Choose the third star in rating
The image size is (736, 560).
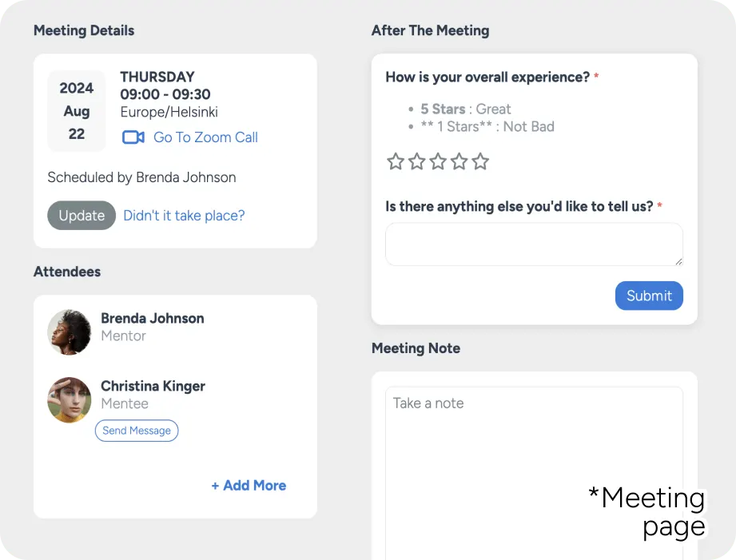(x=438, y=161)
